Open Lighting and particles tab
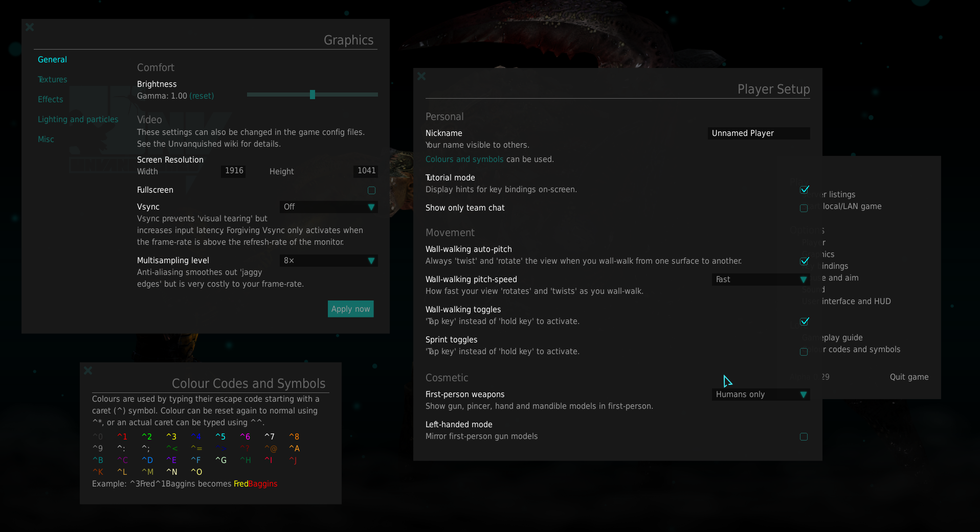 point(78,120)
